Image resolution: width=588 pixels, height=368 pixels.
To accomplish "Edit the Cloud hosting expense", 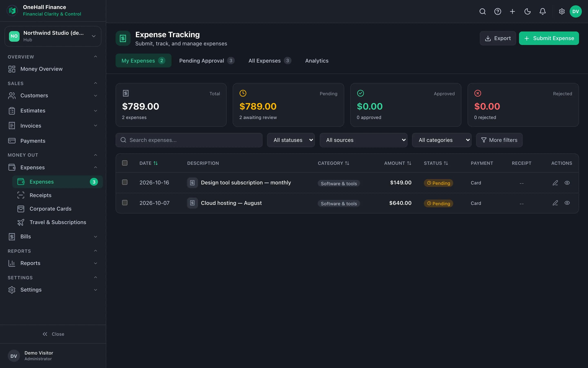I will pyautogui.click(x=555, y=203).
